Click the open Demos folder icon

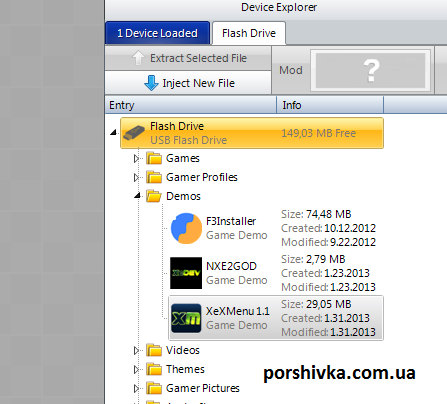tap(154, 196)
